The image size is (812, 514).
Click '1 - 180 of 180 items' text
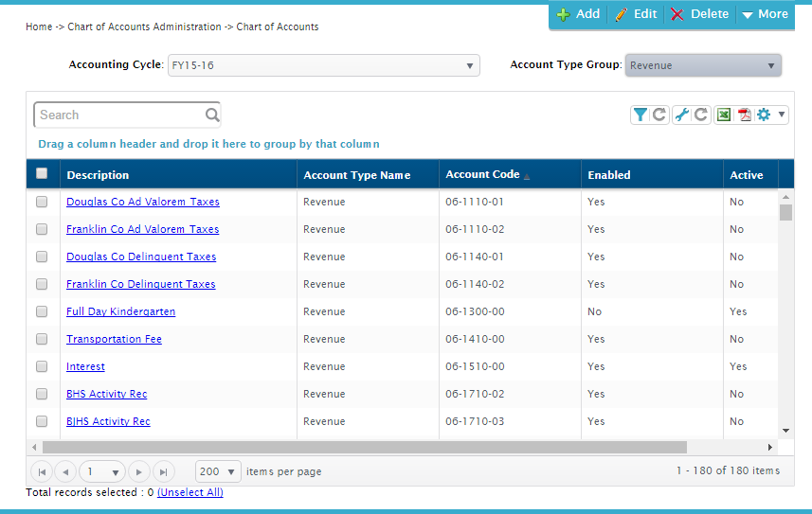[x=728, y=470]
